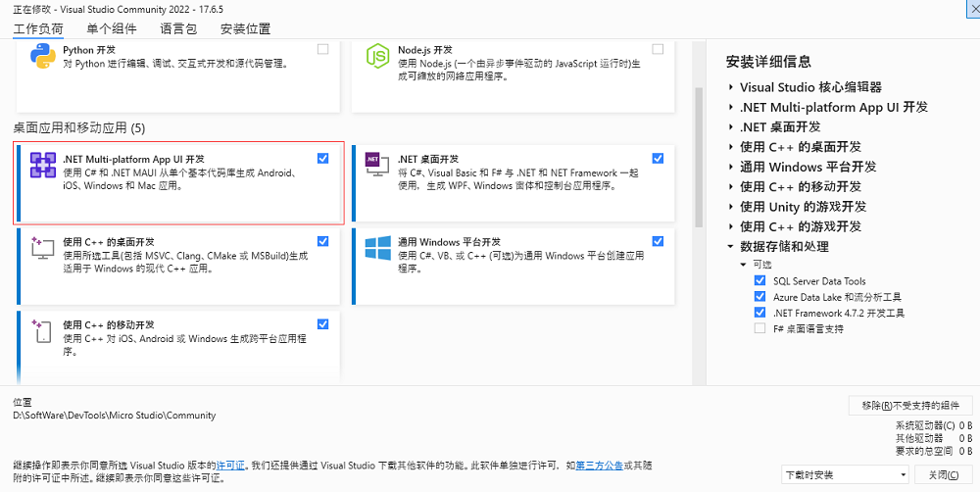The image size is (980, 492).
Task: Expand 使用 C++ 的桌面开发 details
Action: [x=731, y=147]
